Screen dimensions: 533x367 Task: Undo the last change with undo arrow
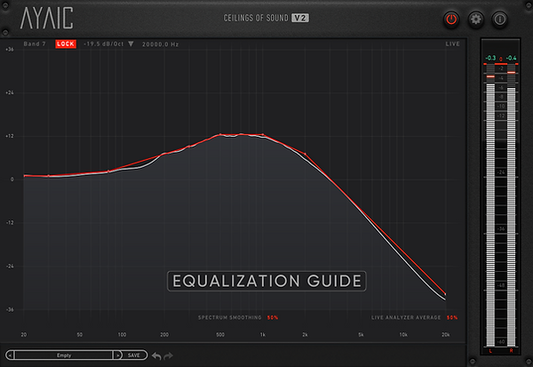pyautogui.click(x=156, y=356)
